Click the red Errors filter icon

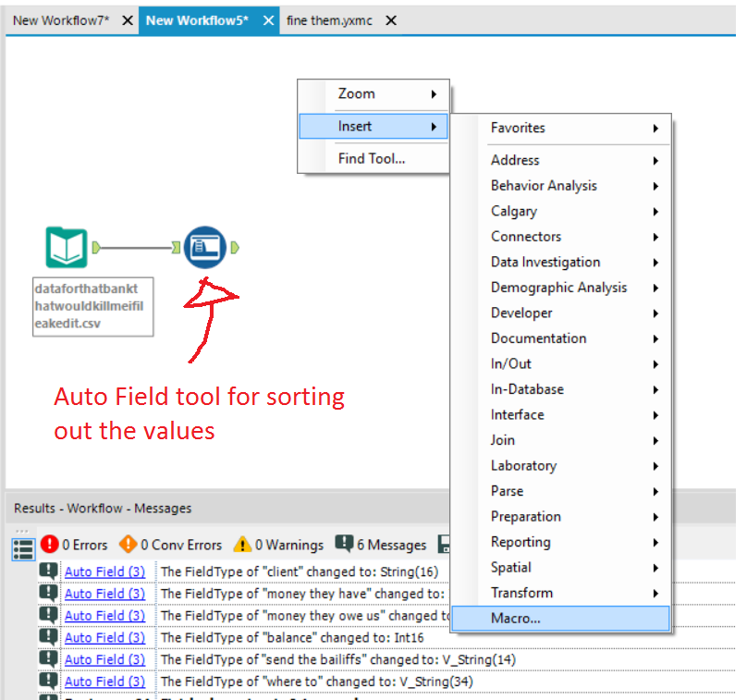(x=49, y=545)
